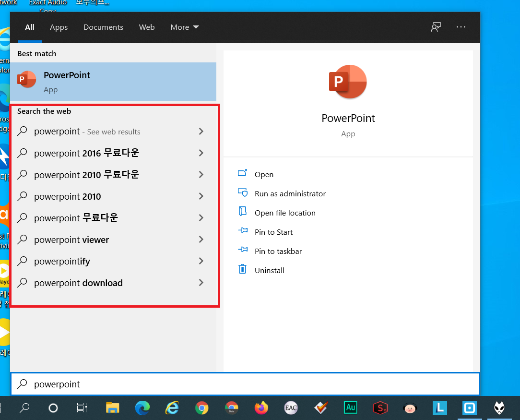The width and height of the screenshot is (520, 420).
Task: Click Open file location
Action: 285,213
